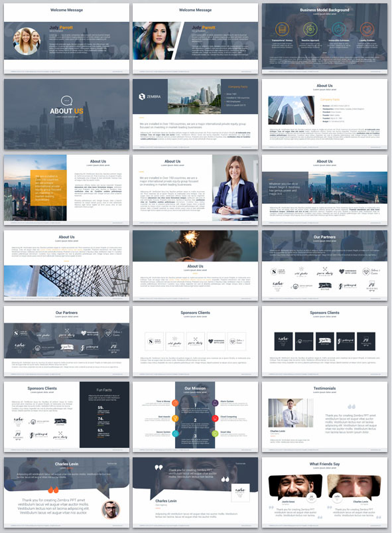
Task: Click the number "2" in Our Mission
Action: pyautogui.click(x=195, y=420)
